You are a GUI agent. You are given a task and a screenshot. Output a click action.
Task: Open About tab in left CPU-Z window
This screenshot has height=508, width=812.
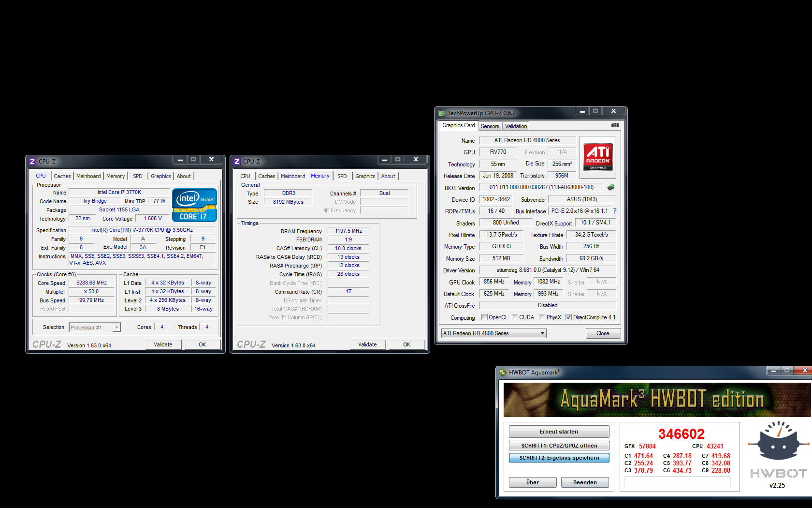184,176
